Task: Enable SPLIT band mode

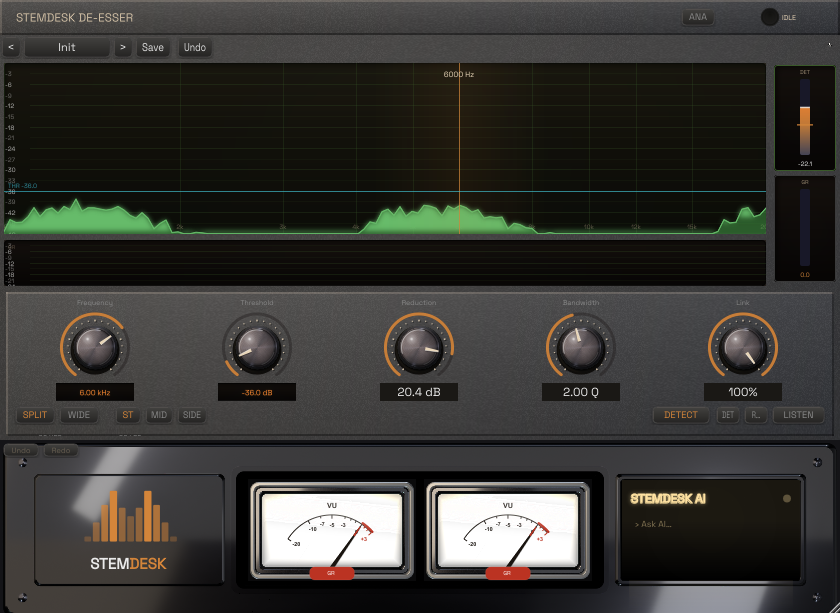Action: [35, 415]
